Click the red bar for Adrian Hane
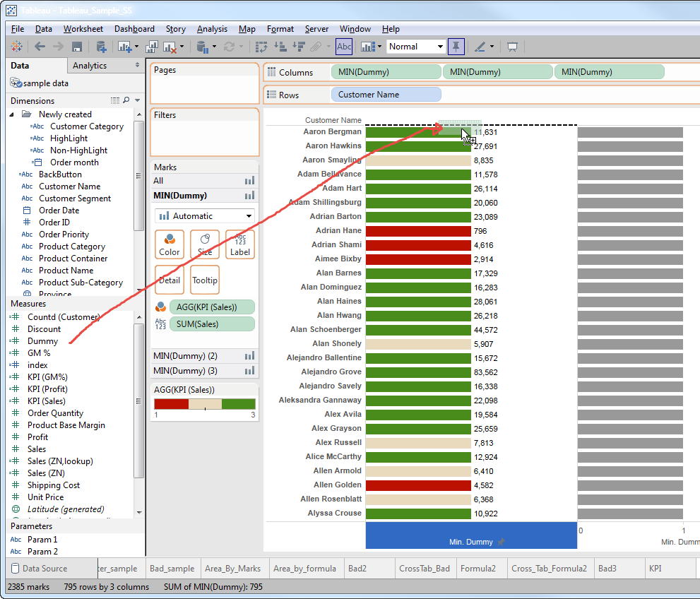700x599 pixels. (x=418, y=231)
